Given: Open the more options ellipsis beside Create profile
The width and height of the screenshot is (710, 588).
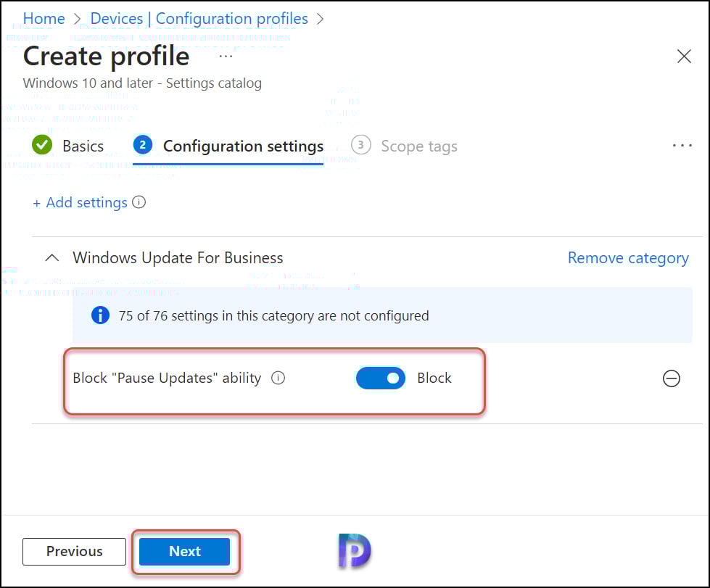Looking at the screenshot, I should pyautogui.click(x=226, y=57).
